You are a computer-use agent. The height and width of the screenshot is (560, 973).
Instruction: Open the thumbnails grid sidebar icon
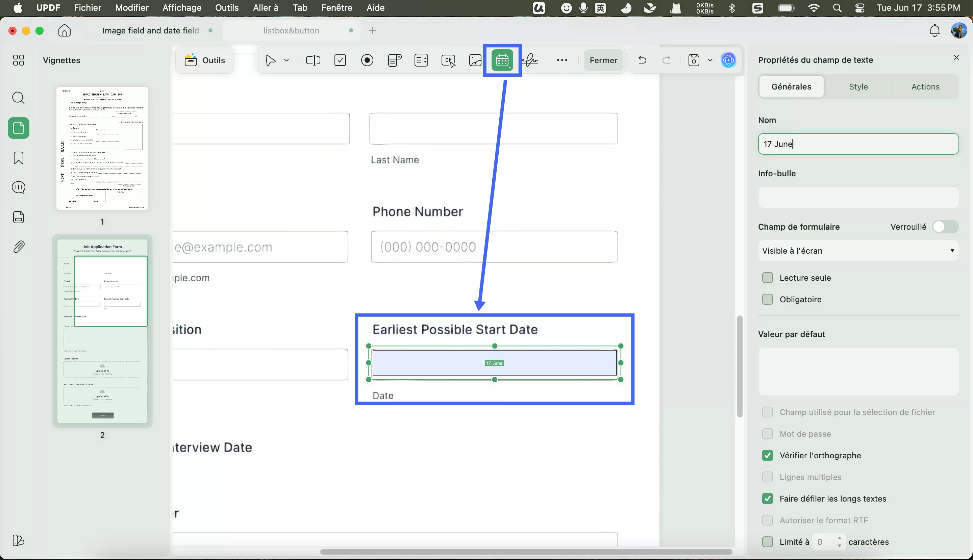coord(19,60)
